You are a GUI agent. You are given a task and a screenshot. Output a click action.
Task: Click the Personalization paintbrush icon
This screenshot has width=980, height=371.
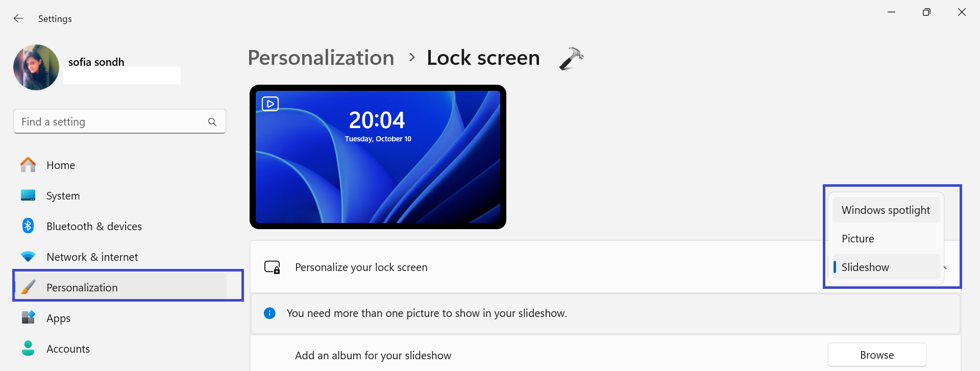pos(28,287)
